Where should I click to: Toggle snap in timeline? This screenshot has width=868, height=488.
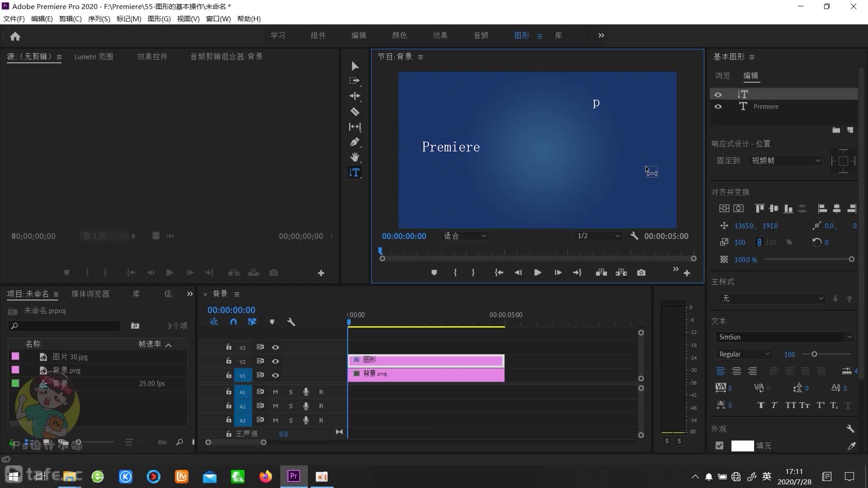click(233, 322)
